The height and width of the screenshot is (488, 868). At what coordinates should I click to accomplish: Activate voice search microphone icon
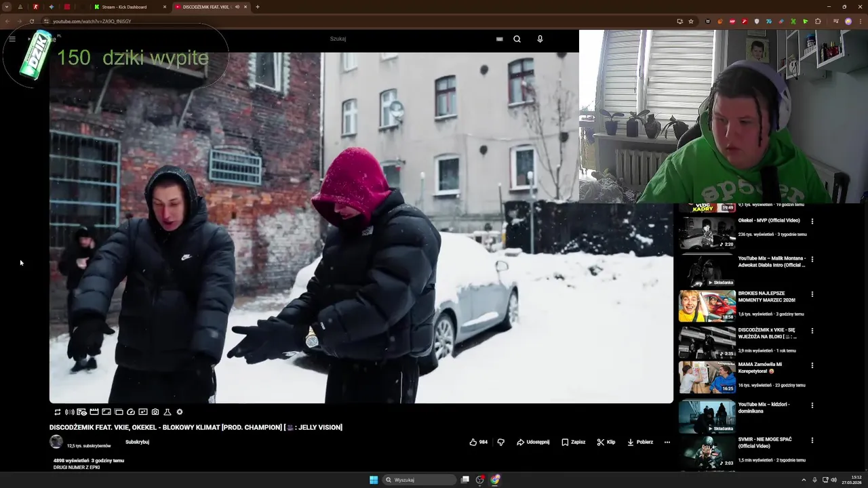click(540, 39)
